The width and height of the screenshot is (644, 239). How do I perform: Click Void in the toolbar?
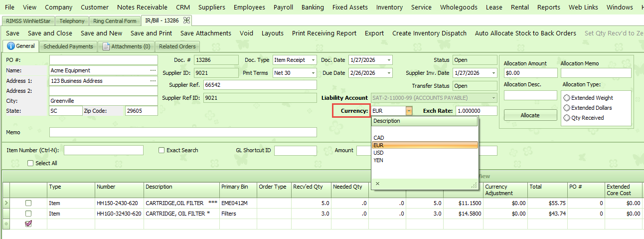247,33
